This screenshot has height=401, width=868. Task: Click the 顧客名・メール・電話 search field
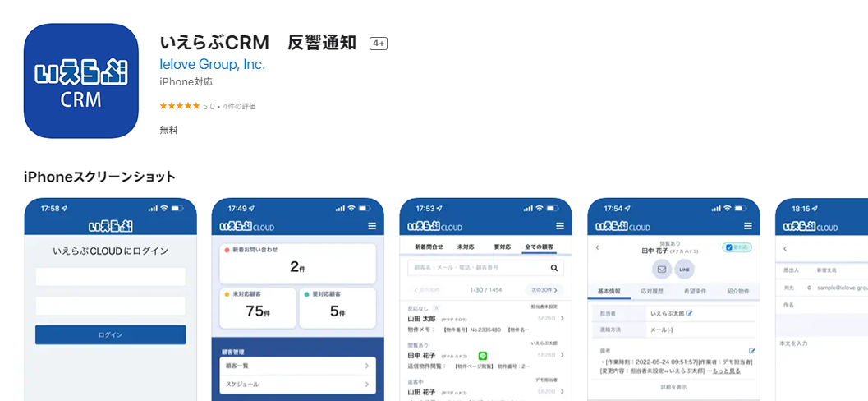(x=485, y=268)
